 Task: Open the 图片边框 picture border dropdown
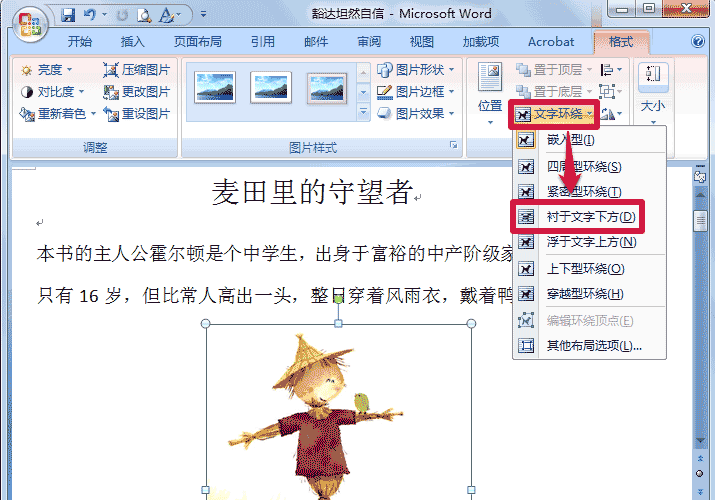pos(415,92)
